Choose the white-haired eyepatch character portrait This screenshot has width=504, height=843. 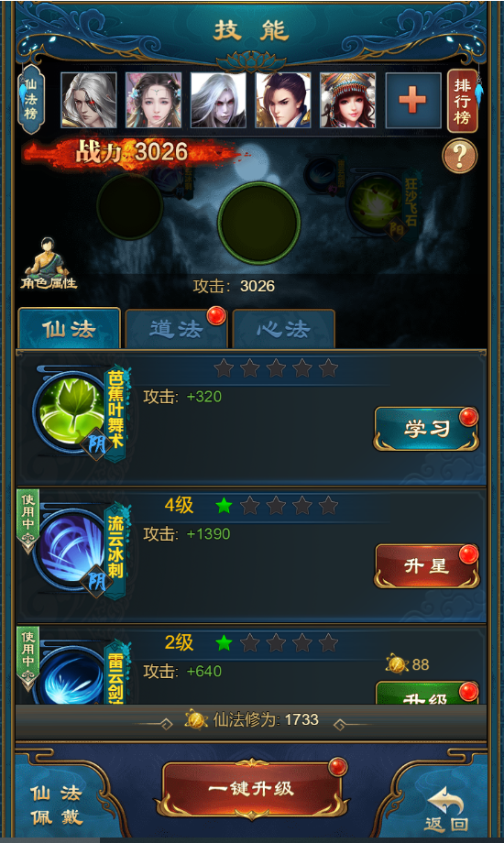tap(89, 101)
